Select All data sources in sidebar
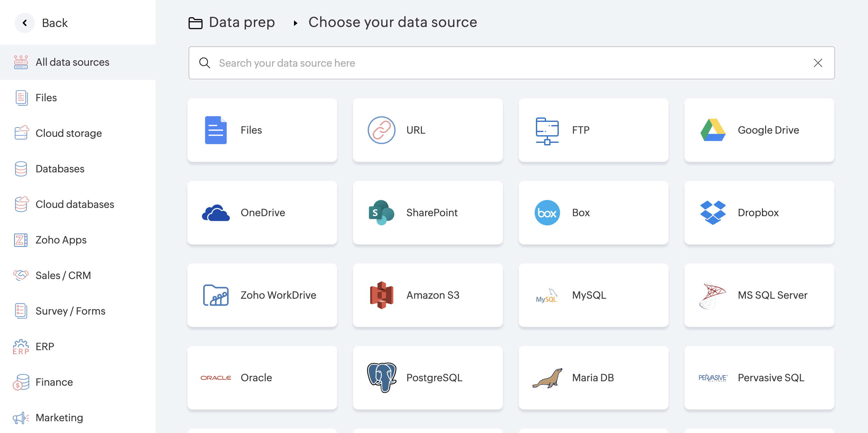This screenshot has width=868, height=433. [x=78, y=62]
